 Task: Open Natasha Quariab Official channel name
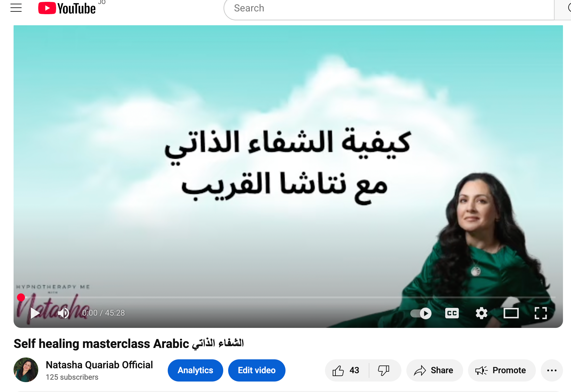click(99, 365)
